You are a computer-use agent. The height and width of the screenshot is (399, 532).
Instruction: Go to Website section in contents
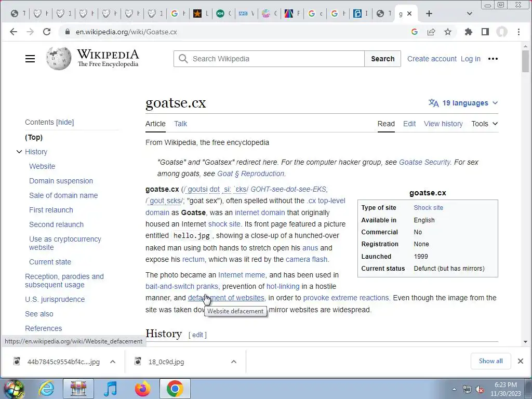coord(42,166)
